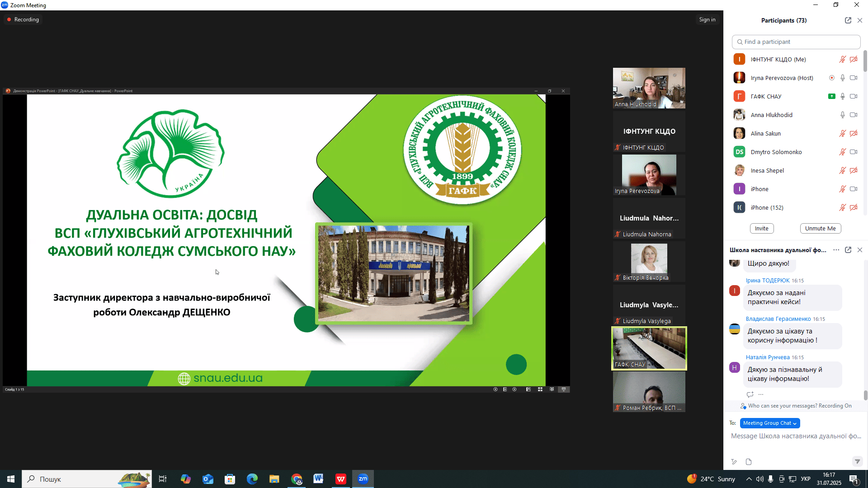The width and height of the screenshot is (868, 488).
Task: Click Владислав Герасименко sender name in chat
Action: point(778,319)
